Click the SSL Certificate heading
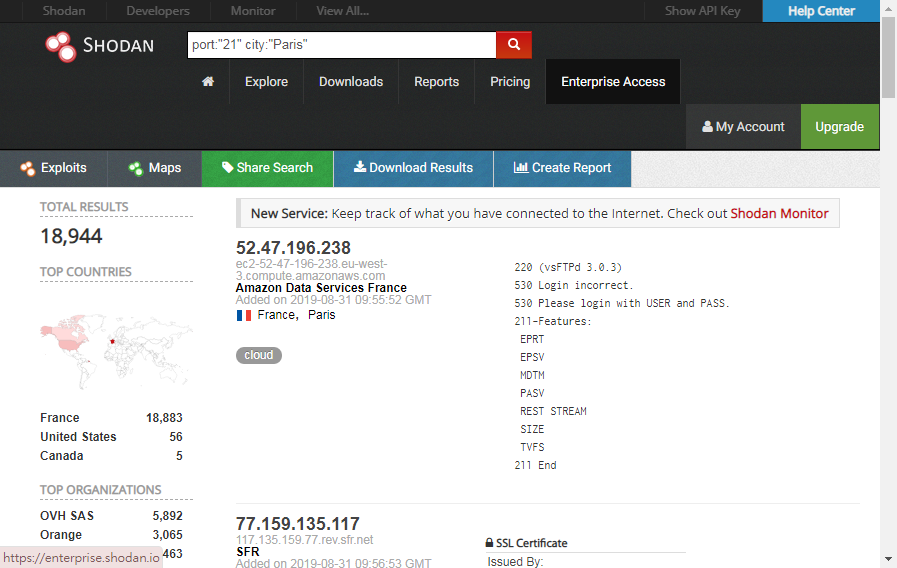Viewport: 897px width, 568px height. 531,543
